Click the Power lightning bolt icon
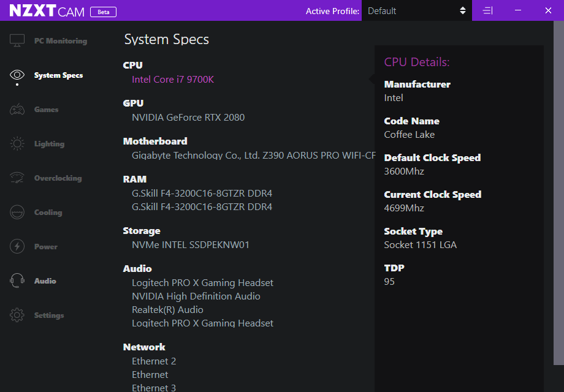The image size is (564, 392). [17, 247]
